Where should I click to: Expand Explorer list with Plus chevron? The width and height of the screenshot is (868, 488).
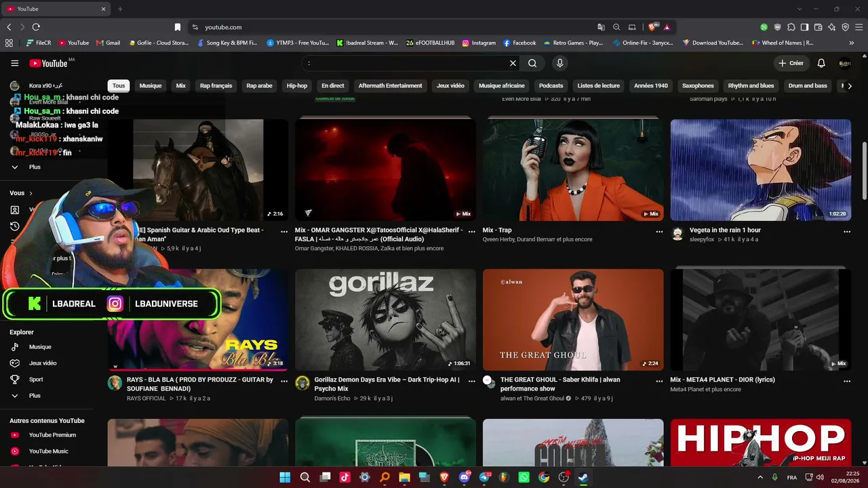point(15,395)
